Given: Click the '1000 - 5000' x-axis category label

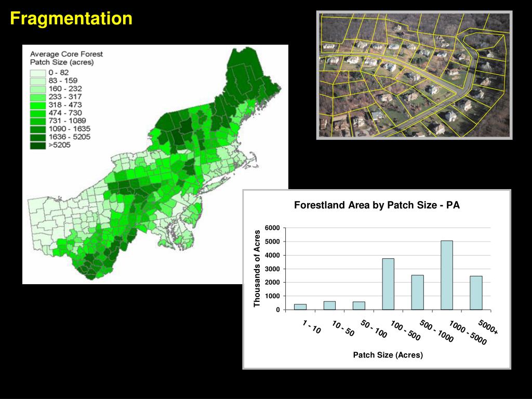Looking at the screenshot, I should (x=468, y=332).
